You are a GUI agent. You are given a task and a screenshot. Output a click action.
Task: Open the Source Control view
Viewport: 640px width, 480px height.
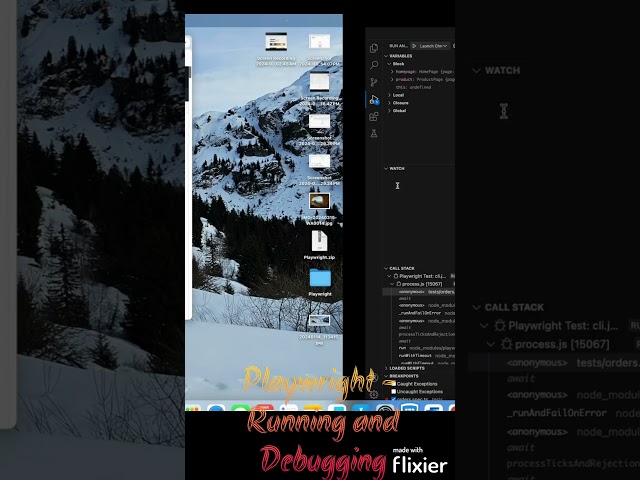(373, 82)
